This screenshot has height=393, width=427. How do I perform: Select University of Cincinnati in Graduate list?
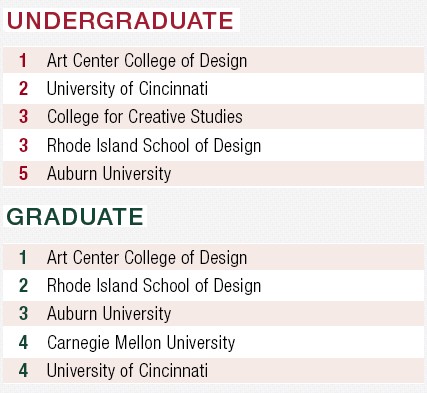pos(213,370)
